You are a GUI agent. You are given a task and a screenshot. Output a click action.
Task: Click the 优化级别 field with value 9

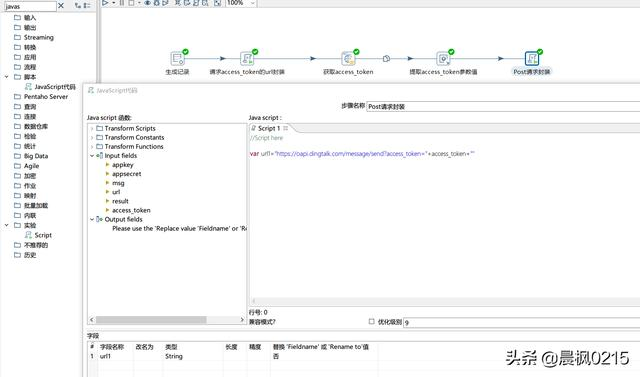pos(522,322)
